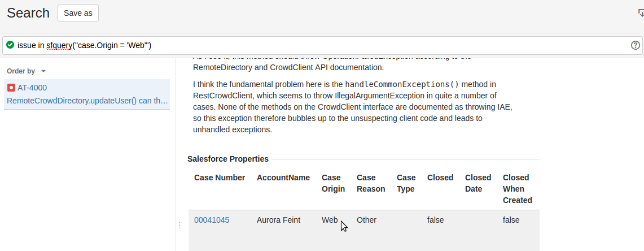Open the AT-4000 issue key link
Image resolution: width=644 pixels, height=251 pixels.
click(x=32, y=88)
